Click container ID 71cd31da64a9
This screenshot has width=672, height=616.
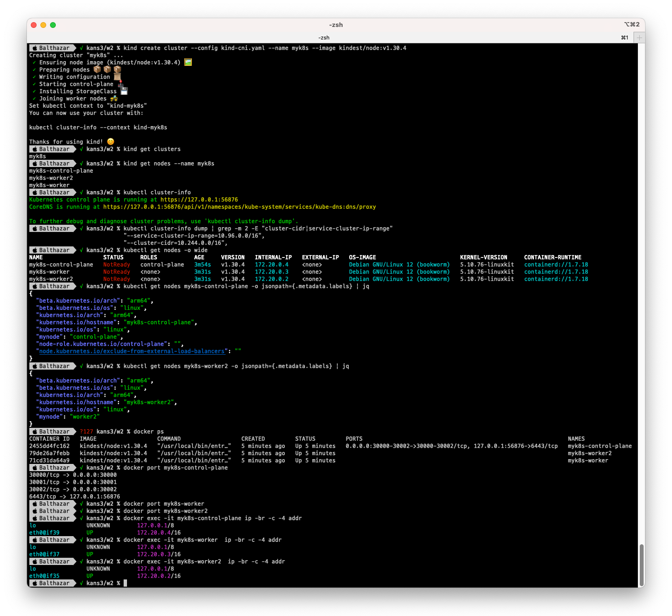point(50,461)
